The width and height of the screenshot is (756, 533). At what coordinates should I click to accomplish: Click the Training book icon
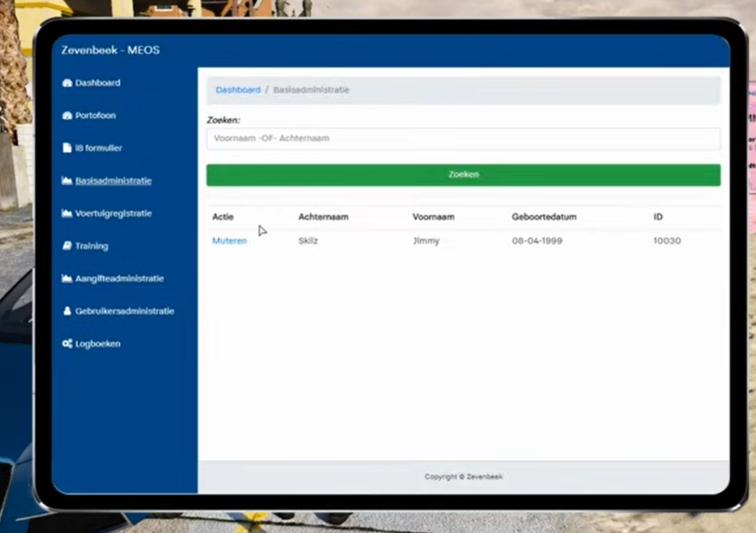pyautogui.click(x=67, y=246)
